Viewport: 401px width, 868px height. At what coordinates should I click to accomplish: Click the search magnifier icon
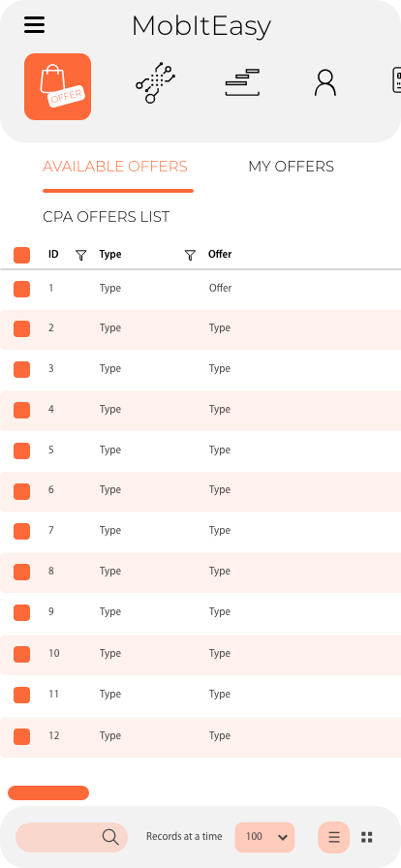[x=110, y=836]
